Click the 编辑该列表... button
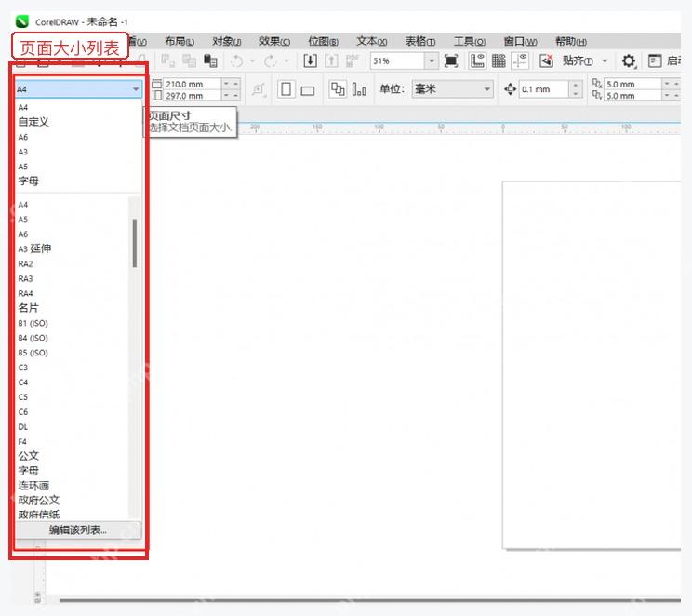This screenshot has height=616, width=692. click(78, 529)
